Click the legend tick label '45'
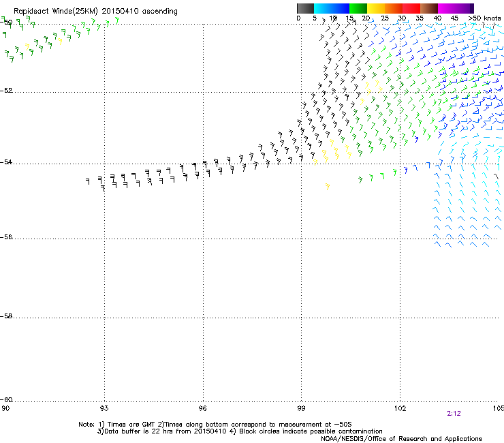The image size is (504, 443). click(454, 18)
